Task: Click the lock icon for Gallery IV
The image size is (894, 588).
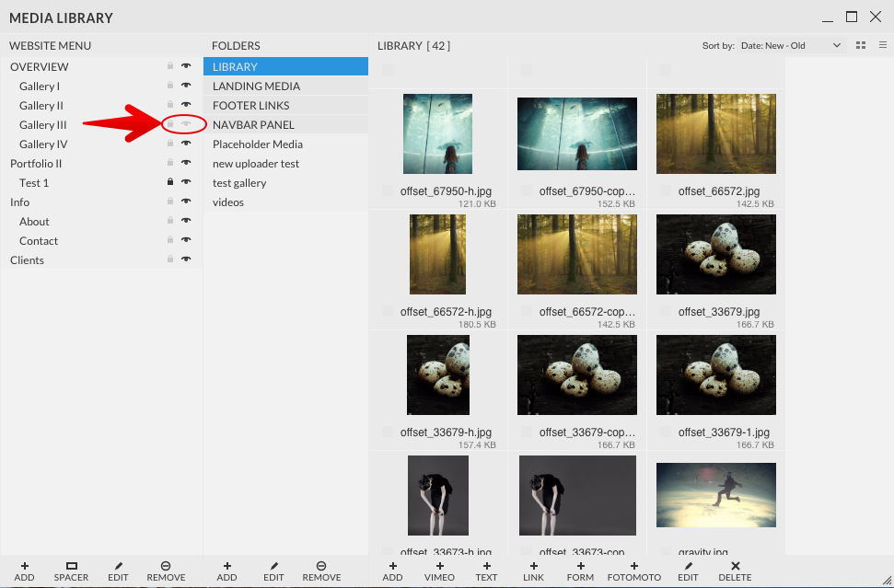Action: click(x=170, y=144)
